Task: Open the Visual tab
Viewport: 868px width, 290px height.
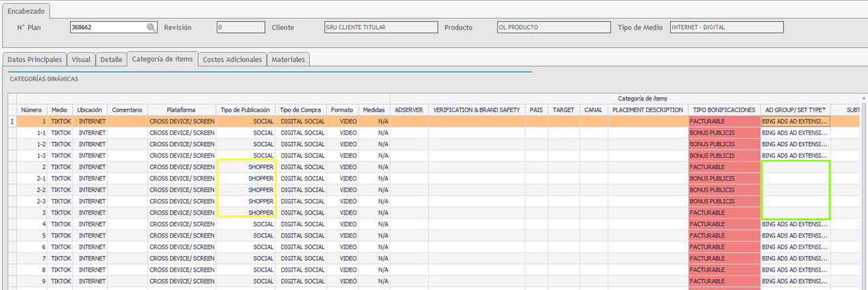Action: coord(81,60)
